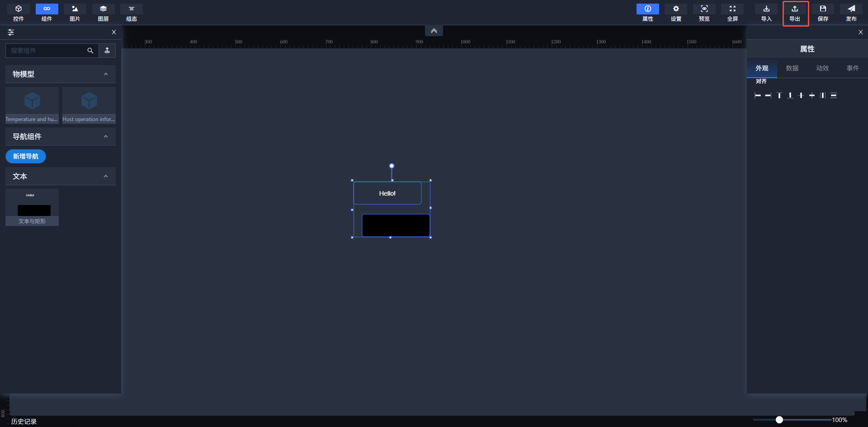The height and width of the screenshot is (427, 868).
Task: Toggle 全屏 fullscreen mode
Action: [x=732, y=13]
